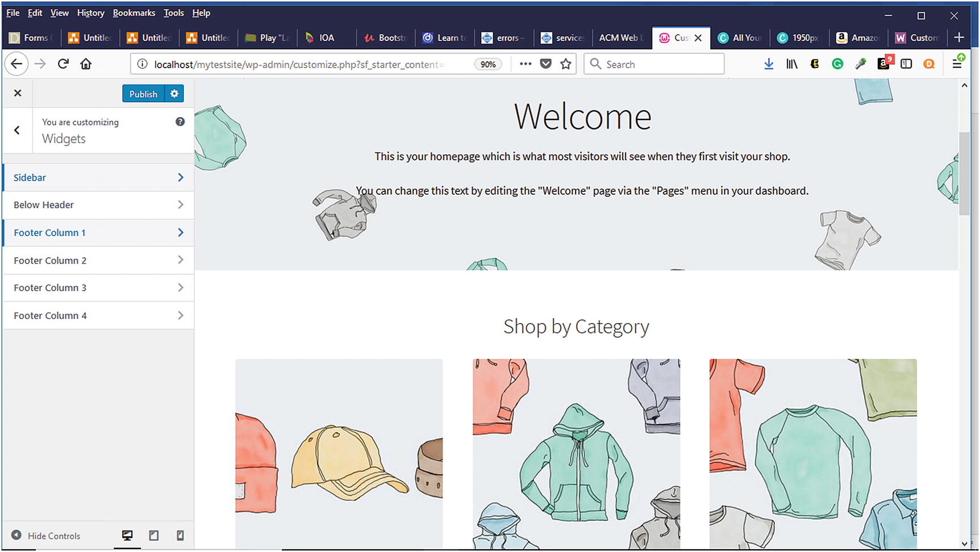Open the Bookmarks menu
Screen dimensions: 980x552
click(134, 12)
